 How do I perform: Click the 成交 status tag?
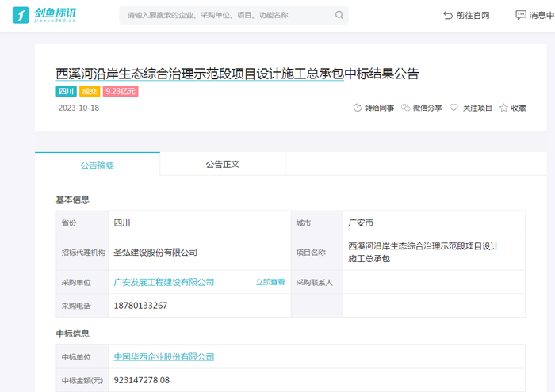90,91
